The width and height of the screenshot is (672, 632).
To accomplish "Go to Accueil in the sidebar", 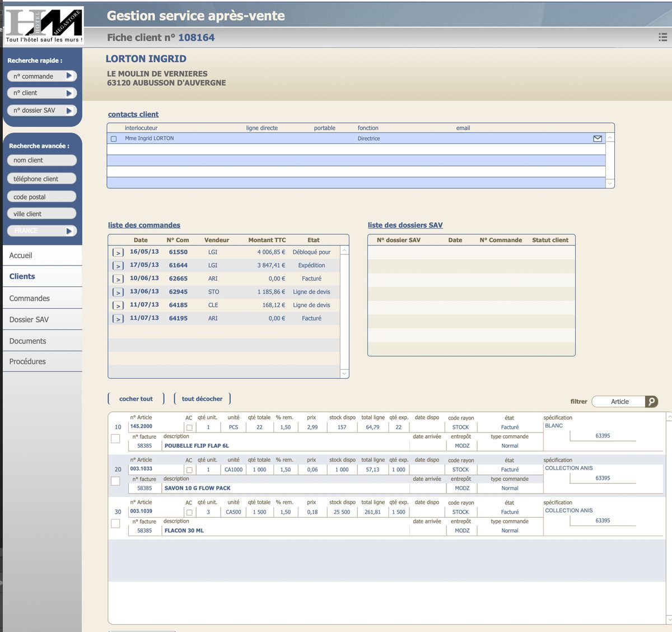I will click(x=43, y=255).
